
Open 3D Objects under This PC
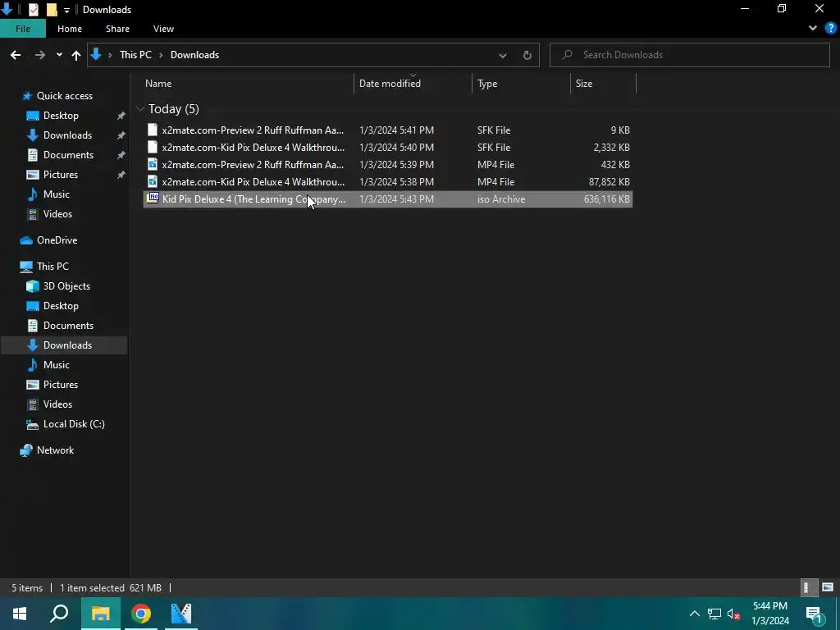tap(66, 286)
